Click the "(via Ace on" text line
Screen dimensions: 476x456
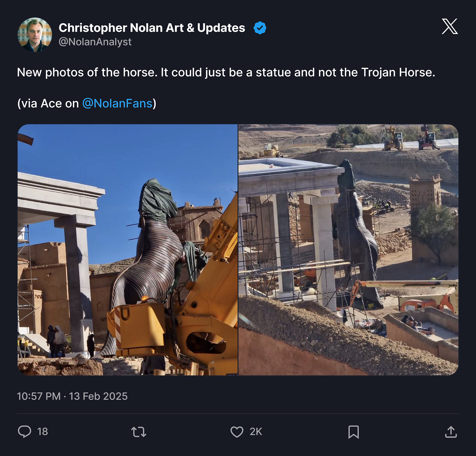click(48, 103)
